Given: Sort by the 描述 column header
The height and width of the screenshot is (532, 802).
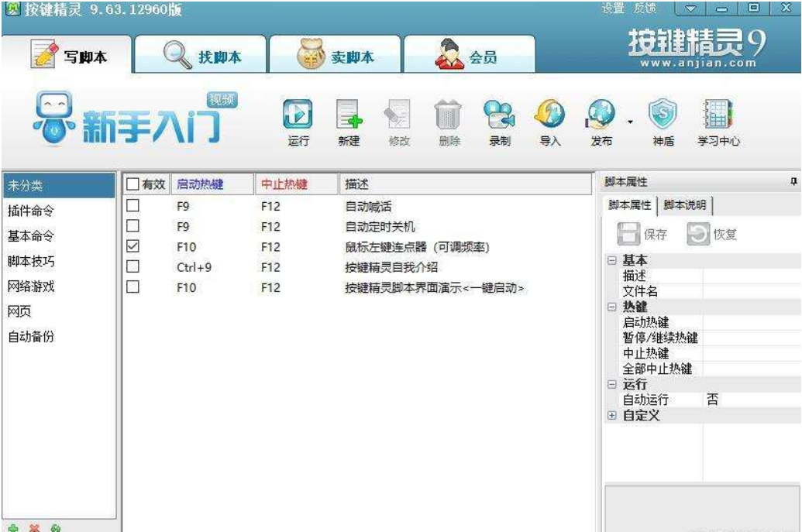Looking at the screenshot, I should [466, 184].
